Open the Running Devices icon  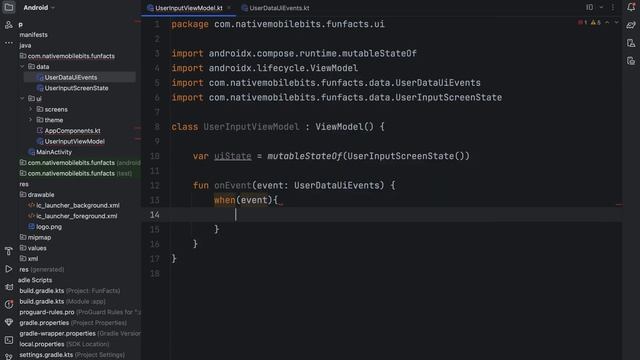[x=631, y=61]
